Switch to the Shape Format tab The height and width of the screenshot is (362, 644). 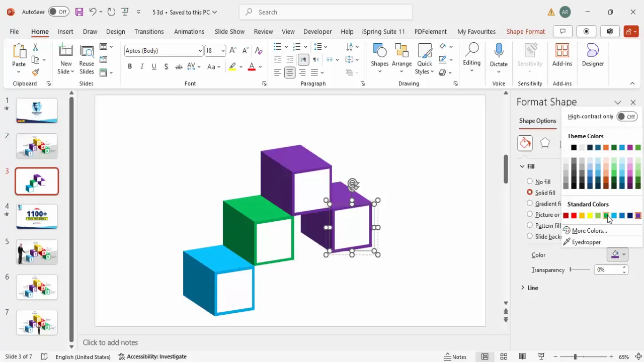coord(525,31)
